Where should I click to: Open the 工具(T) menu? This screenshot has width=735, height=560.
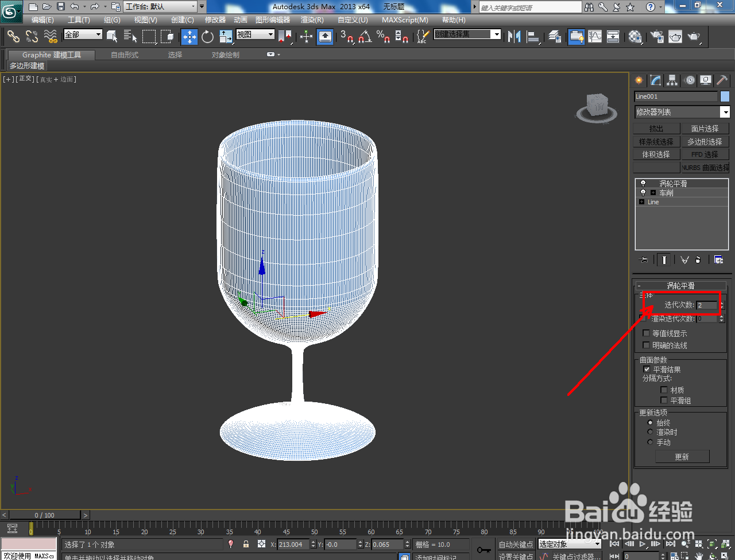coord(79,20)
